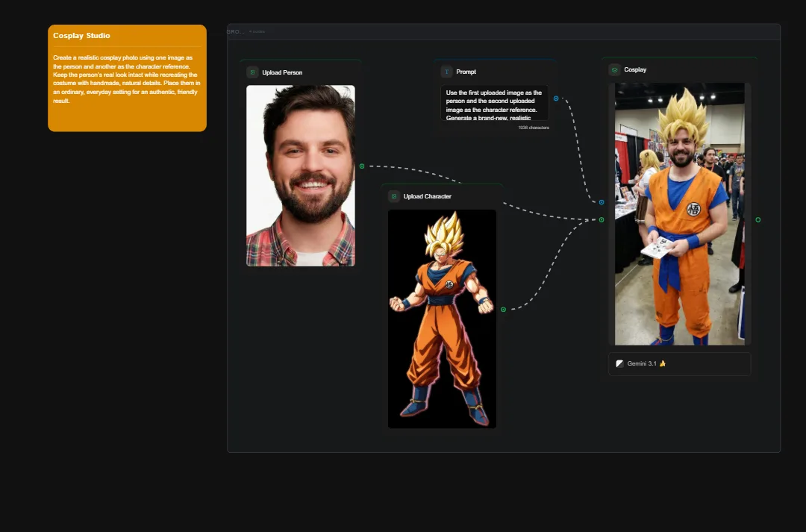This screenshot has width=806, height=532.
Task: Click the image icon on Upload Character node
Action: 393,195
